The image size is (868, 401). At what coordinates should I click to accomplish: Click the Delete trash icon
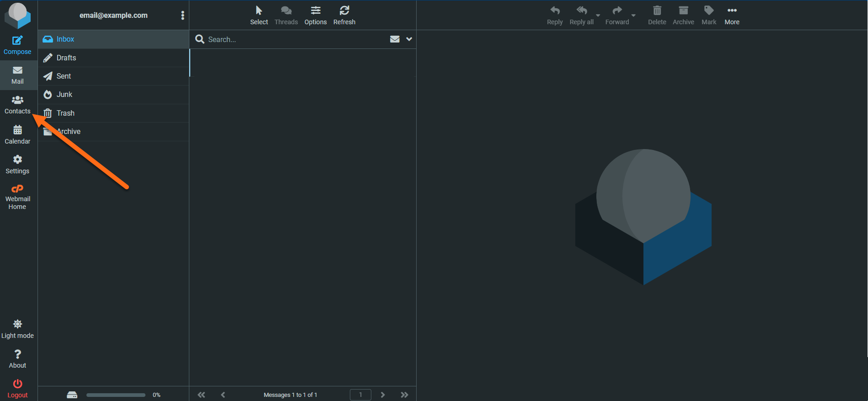click(x=657, y=11)
